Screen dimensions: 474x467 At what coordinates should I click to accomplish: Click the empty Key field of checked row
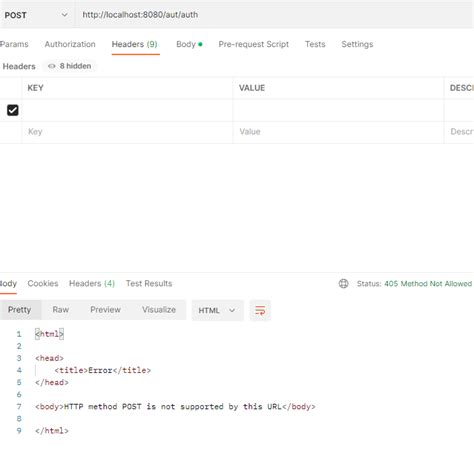click(127, 110)
